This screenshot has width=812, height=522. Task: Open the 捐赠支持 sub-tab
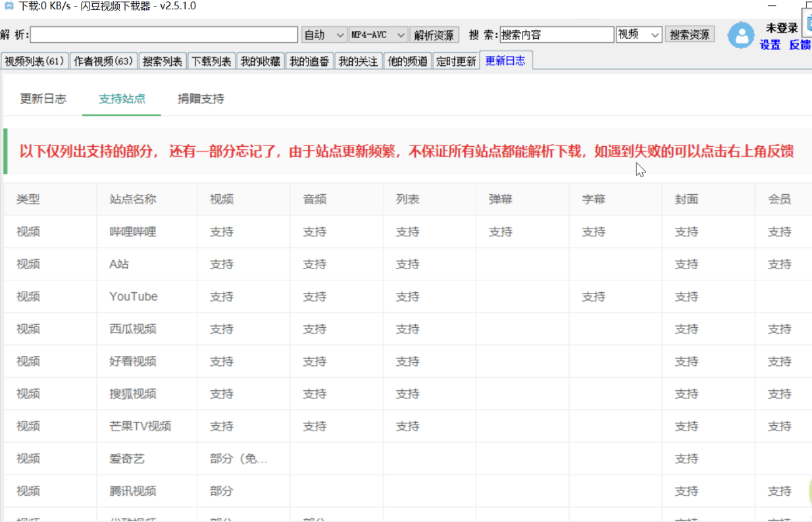tap(201, 99)
